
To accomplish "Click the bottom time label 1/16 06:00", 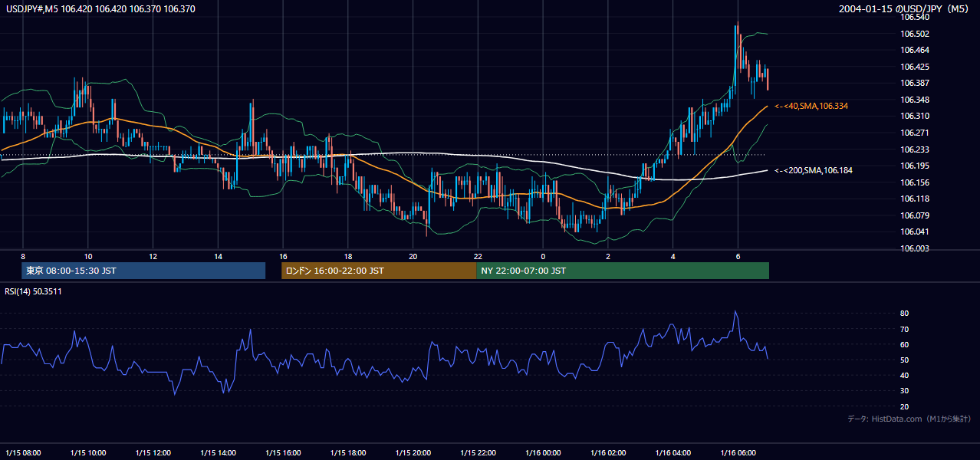I will tap(738, 452).
